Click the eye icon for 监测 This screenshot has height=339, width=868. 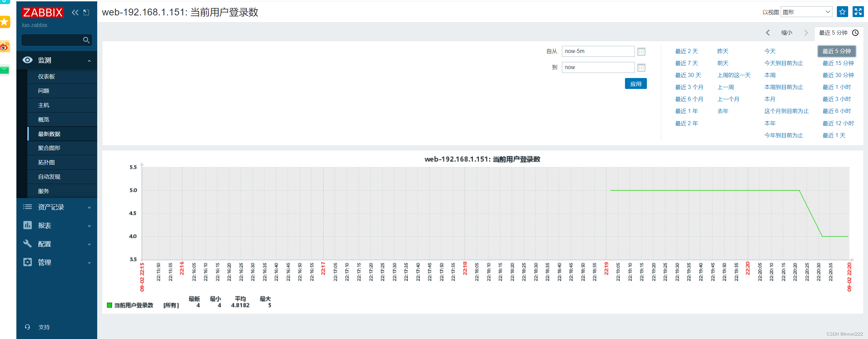(x=27, y=60)
